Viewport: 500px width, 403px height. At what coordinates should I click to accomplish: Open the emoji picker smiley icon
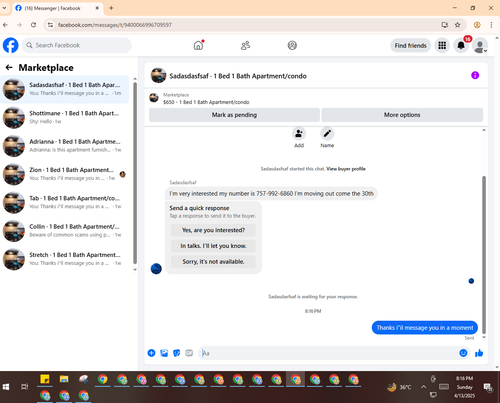point(463,353)
